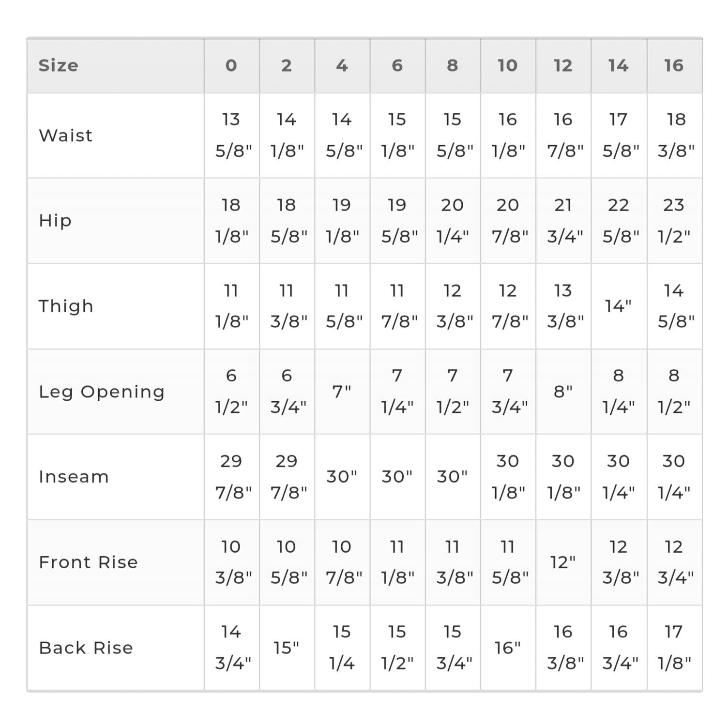
Task: Click the size 16 column header
Action: click(x=674, y=65)
